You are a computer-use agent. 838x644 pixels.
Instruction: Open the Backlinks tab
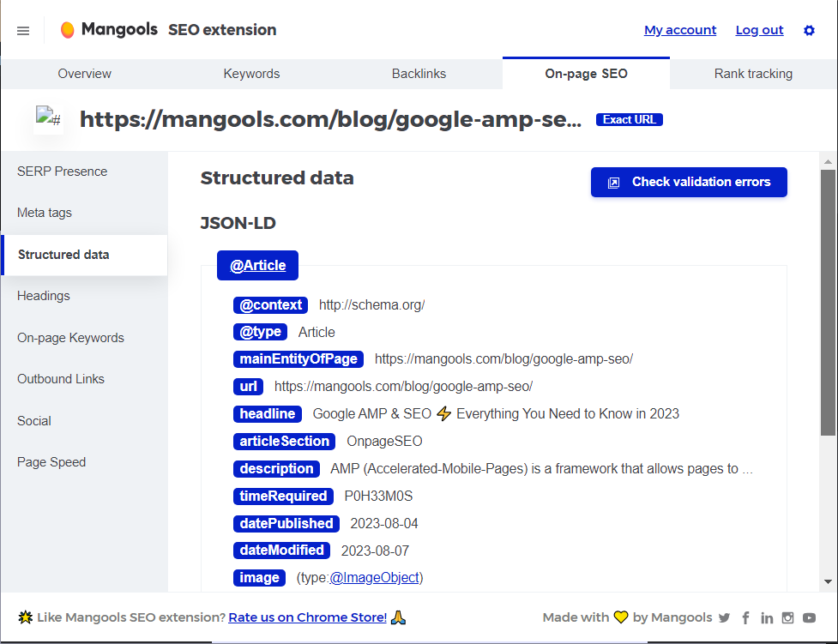419,74
